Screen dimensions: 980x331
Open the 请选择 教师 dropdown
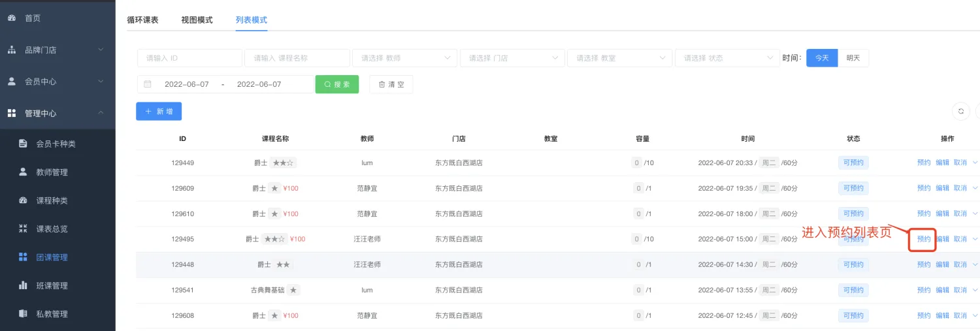tap(404, 58)
